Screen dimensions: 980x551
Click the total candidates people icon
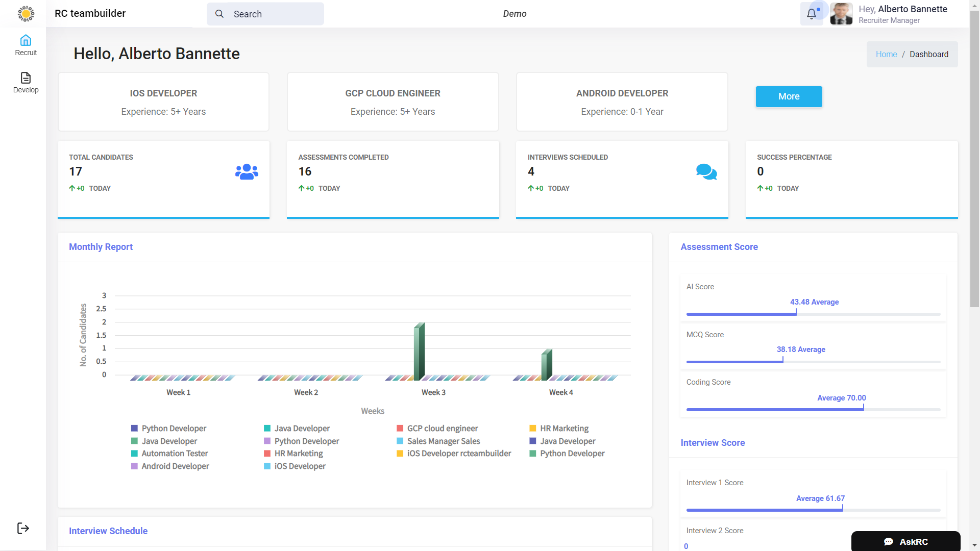tap(247, 172)
